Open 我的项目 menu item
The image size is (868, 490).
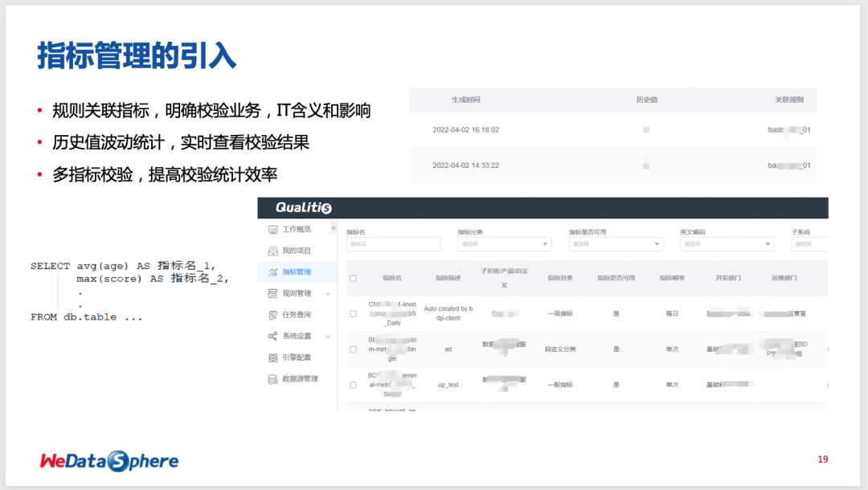coord(297,251)
